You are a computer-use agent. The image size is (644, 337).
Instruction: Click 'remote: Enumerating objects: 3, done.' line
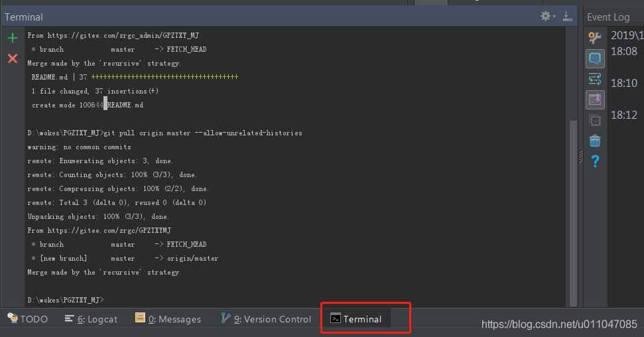100,161
